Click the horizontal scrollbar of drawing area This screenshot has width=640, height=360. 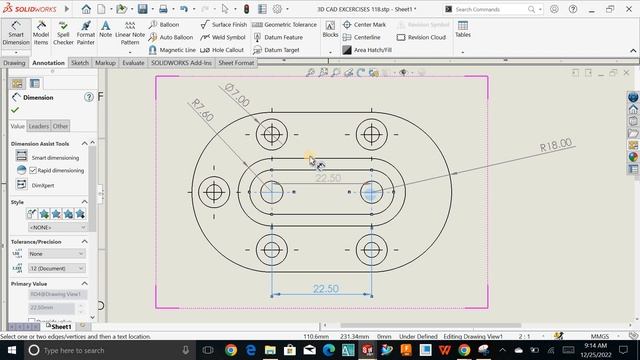pos(431,325)
